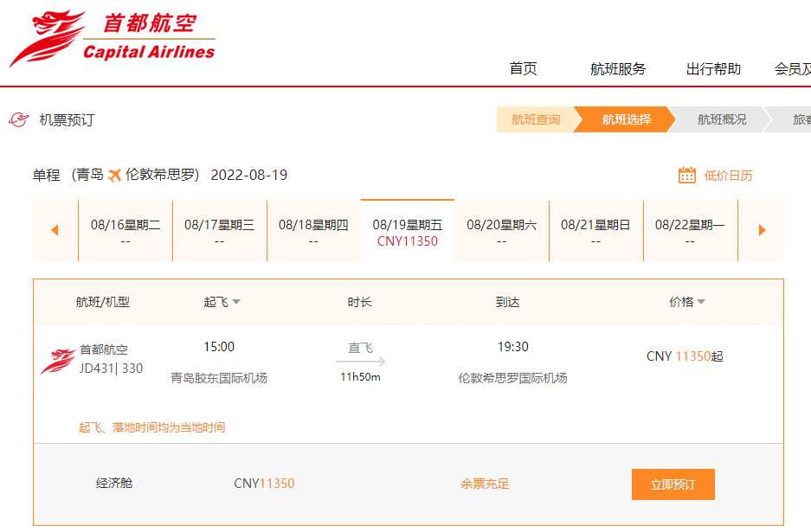Click the 直飞 direct flight label
The height and width of the screenshot is (532, 811).
tap(360, 348)
